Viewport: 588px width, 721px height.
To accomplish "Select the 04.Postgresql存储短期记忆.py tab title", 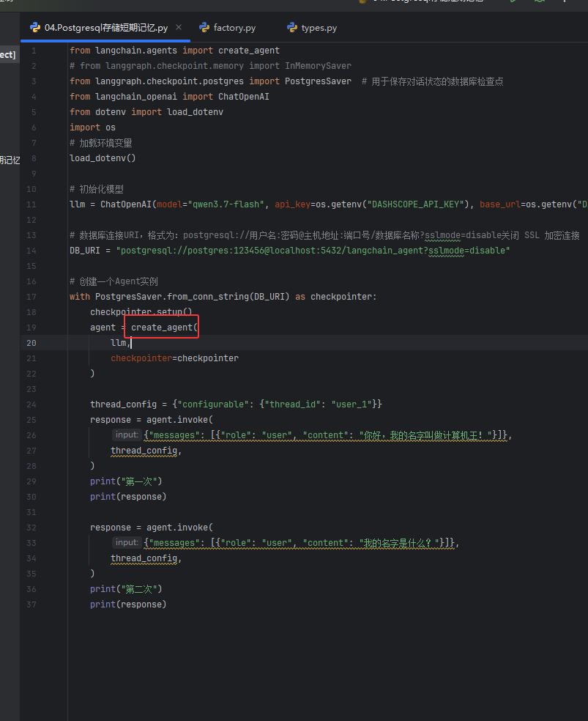I will (x=106, y=28).
